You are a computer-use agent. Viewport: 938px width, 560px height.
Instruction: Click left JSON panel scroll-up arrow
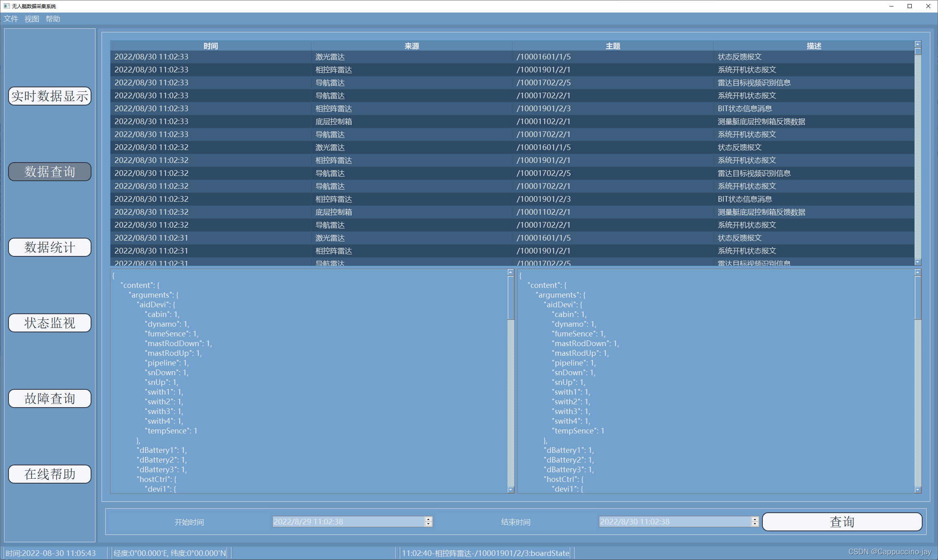[x=511, y=273]
